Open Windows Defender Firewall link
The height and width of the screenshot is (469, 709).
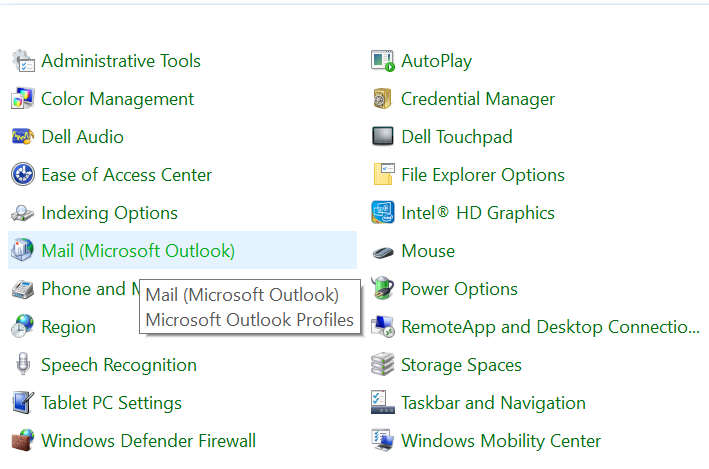(148, 441)
